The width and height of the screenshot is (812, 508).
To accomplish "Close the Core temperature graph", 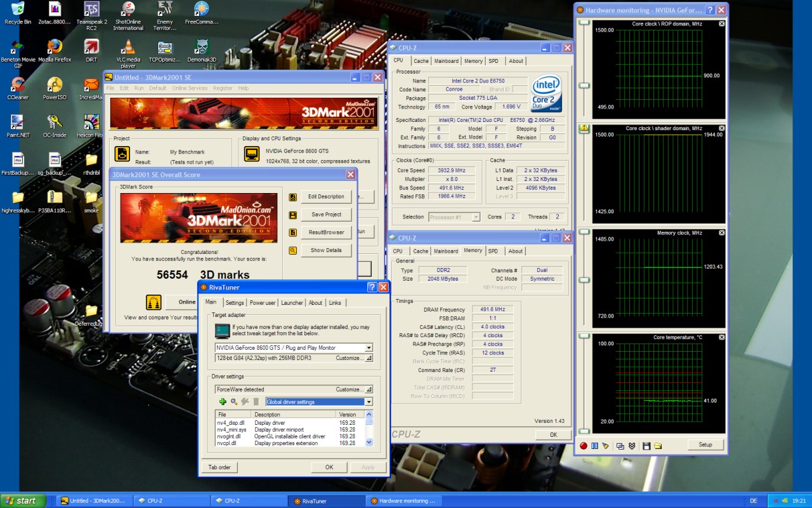I will pos(722,337).
